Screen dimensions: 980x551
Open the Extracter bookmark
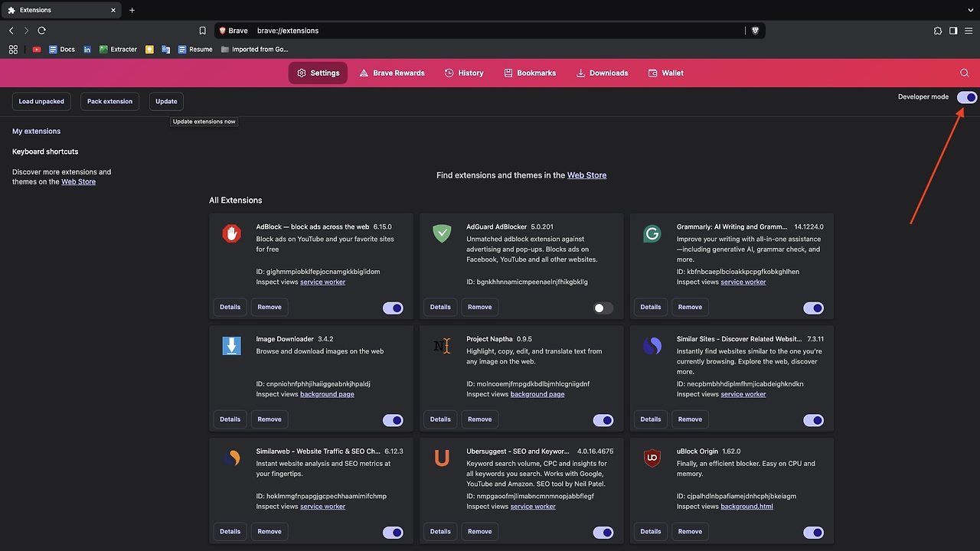[x=118, y=49]
